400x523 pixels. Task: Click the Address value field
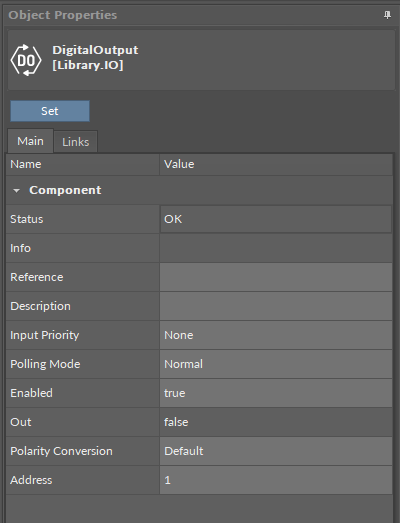[x=276, y=480]
